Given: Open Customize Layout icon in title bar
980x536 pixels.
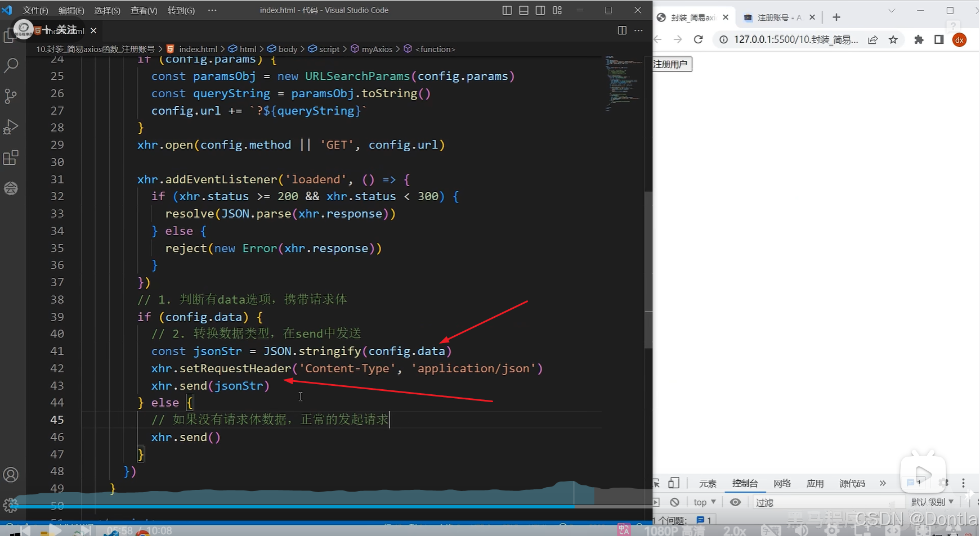Looking at the screenshot, I should tap(557, 10).
